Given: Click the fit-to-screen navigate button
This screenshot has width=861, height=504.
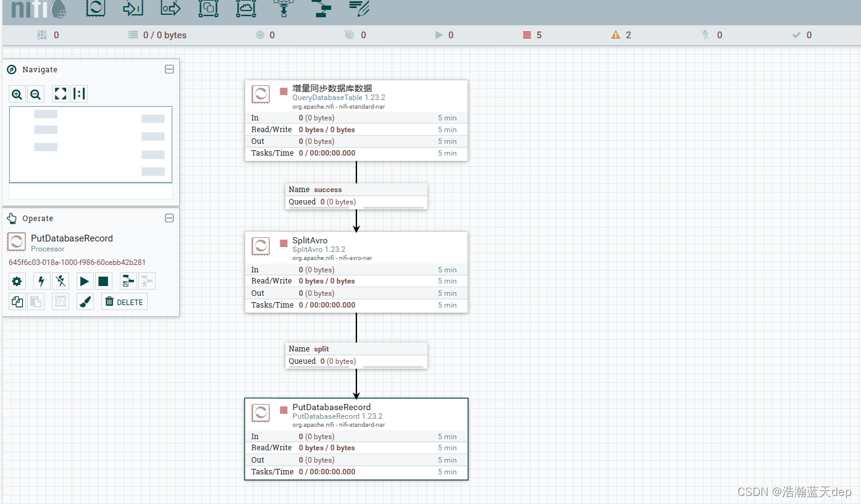Looking at the screenshot, I should (61, 94).
